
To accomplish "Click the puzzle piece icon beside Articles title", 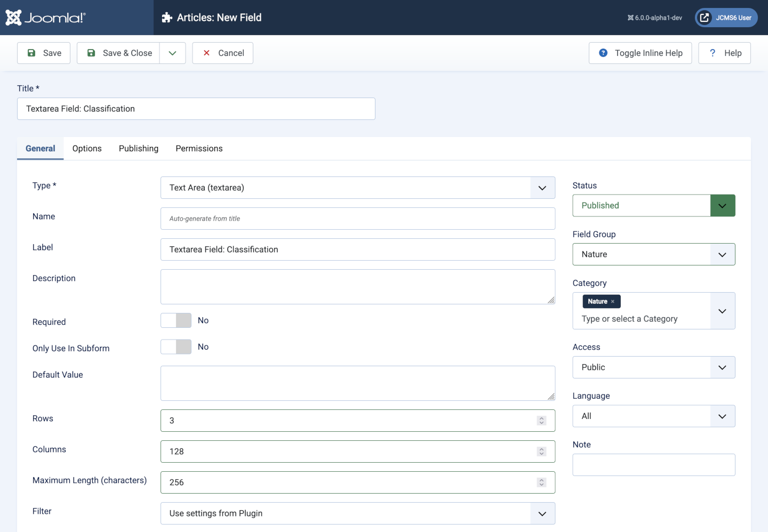I will 167,18.
